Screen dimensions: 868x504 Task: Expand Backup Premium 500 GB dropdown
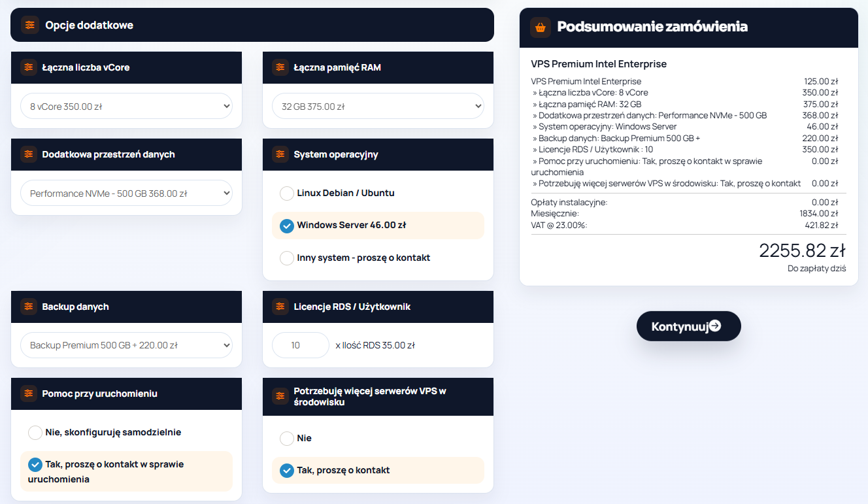click(126, 345)
